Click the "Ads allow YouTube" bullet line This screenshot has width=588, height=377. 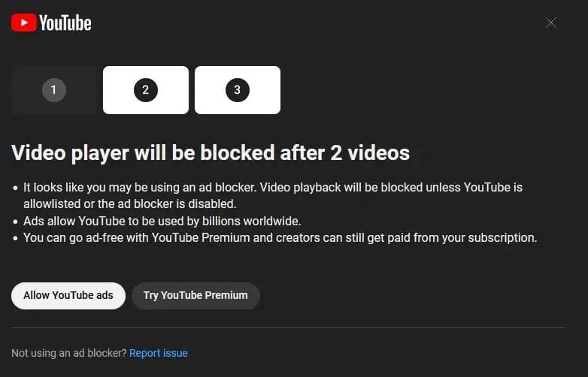pos(162,221)
